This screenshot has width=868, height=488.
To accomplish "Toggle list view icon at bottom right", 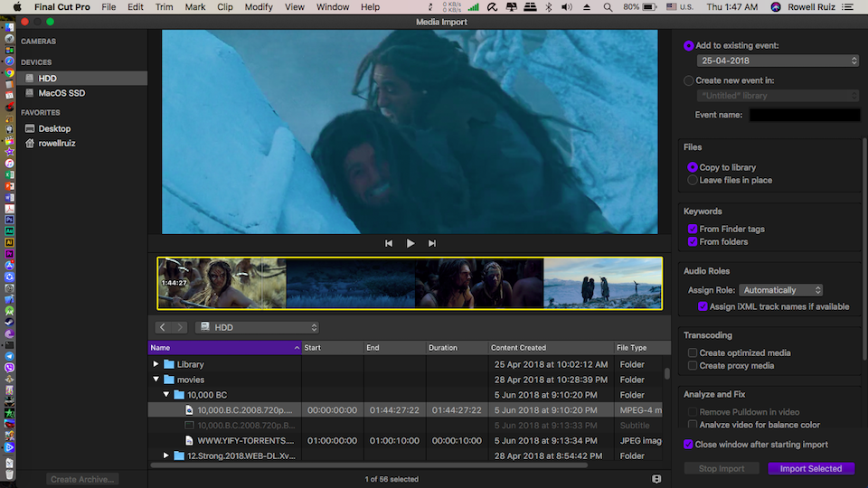I will coord(656,479).
